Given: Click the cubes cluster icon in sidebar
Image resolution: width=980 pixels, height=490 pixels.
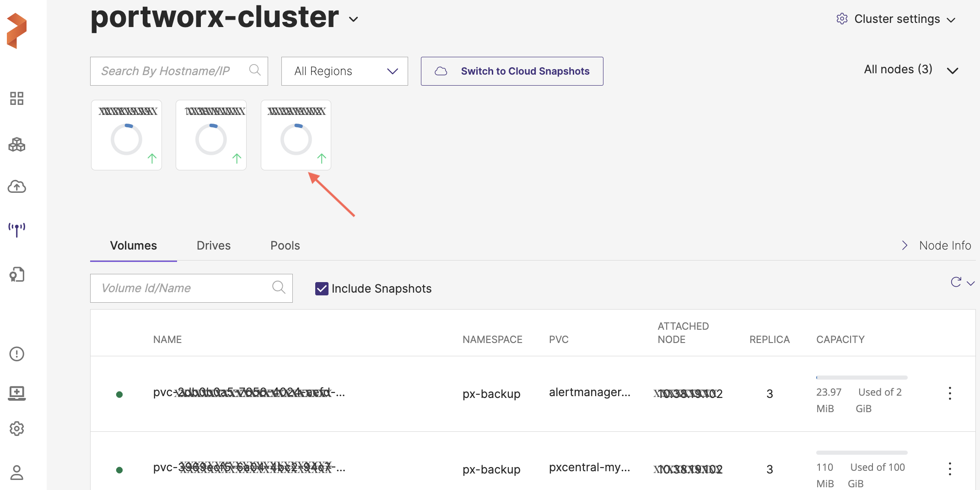Looking at the screenshot, I should click(17, 145).
